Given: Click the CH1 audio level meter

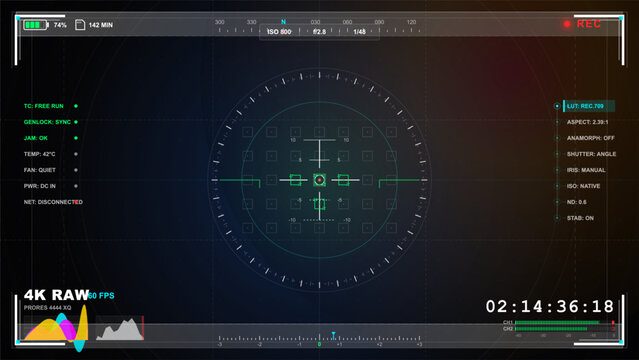Looking at the screenshot, I should click(565, 322).
